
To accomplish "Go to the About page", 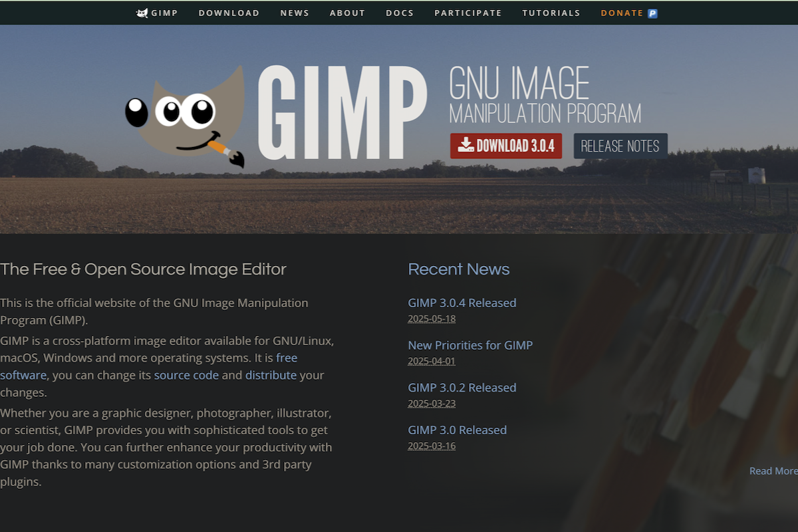I will pyautogui.click(x=348, y=13).
